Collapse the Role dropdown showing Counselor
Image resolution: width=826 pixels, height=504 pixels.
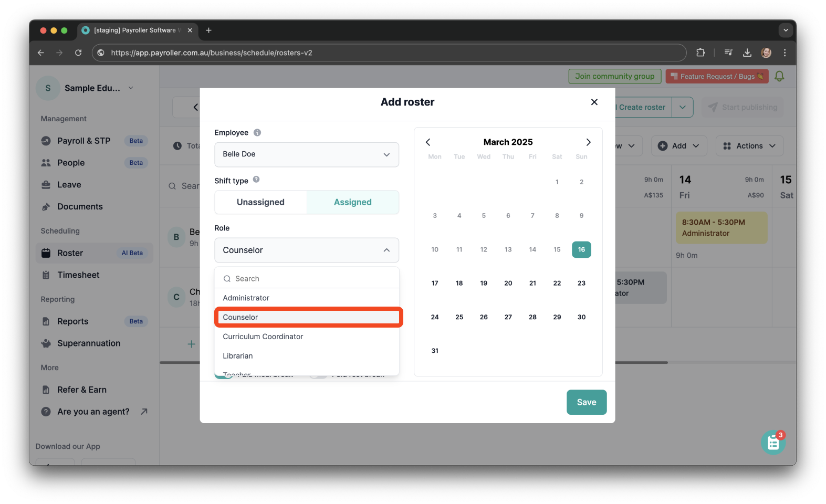pos(307,250)
